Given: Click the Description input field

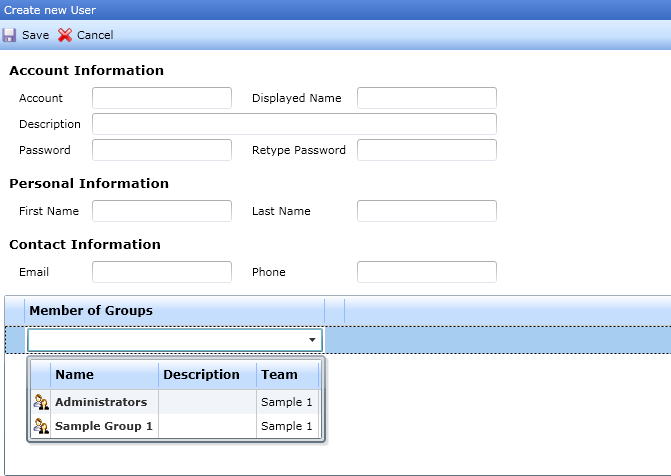Looking at the screenshot, I should [294, 124].
